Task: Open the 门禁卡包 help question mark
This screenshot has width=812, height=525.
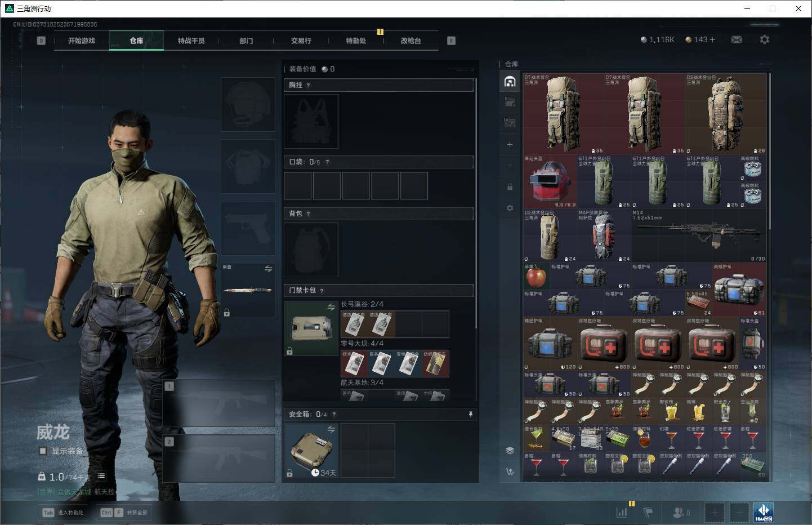Action: [x=322, y=291]
